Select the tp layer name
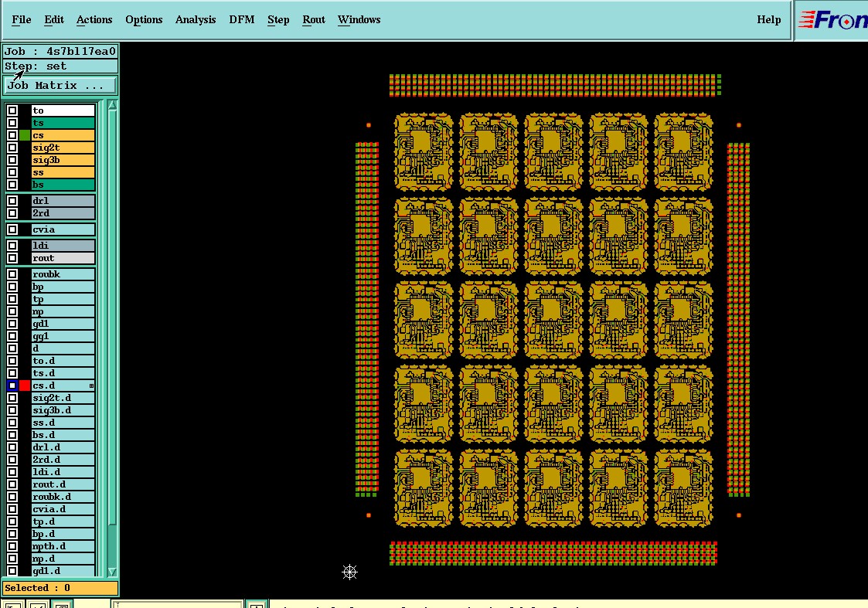Viewport: 868px width, 608px height. (x=63, y=299)
